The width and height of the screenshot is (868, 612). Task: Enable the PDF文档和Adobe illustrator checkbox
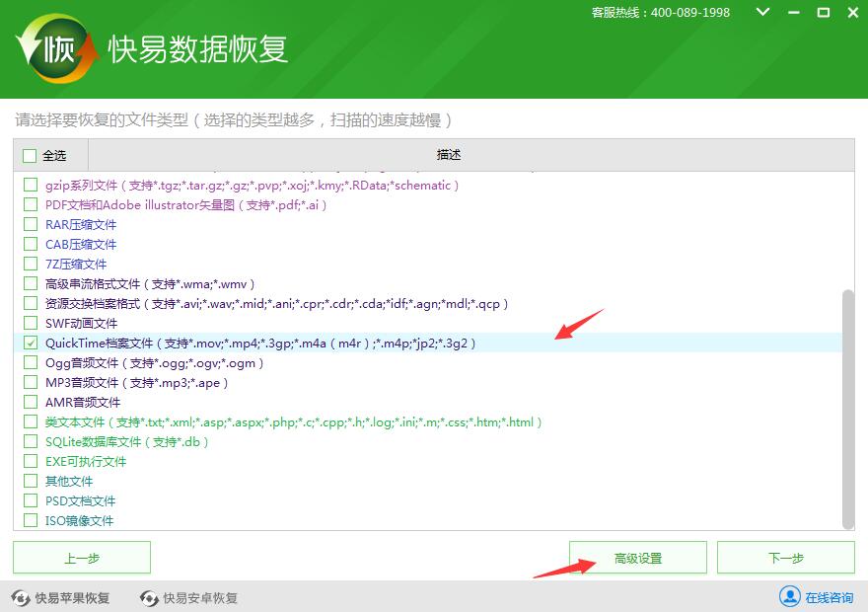pos(31,205)
